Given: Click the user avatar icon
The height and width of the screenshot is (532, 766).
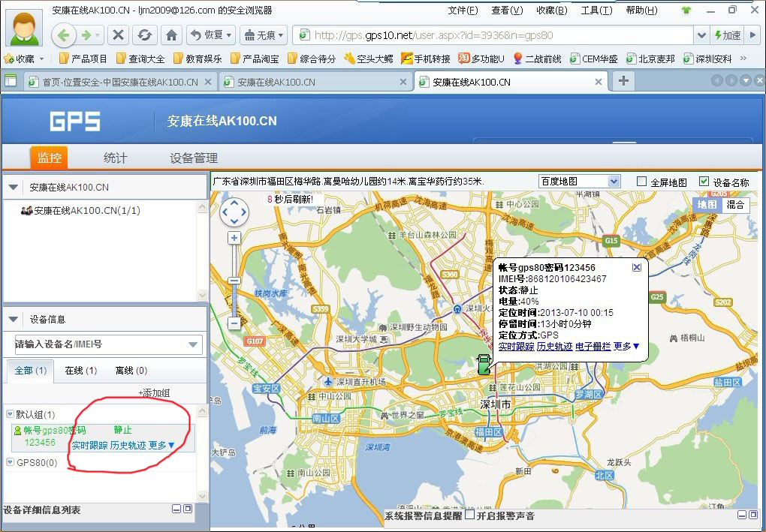Looking at the screenshot, I should (x=23, y=29).
